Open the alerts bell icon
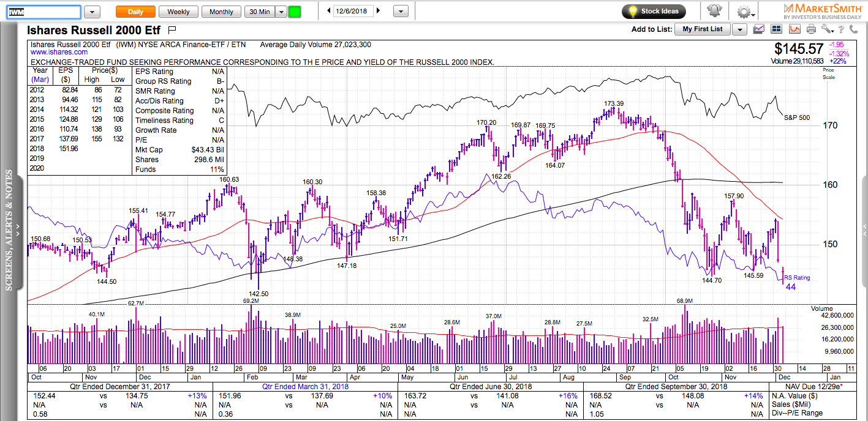This screenshot has height=421, width=868. 714,11
